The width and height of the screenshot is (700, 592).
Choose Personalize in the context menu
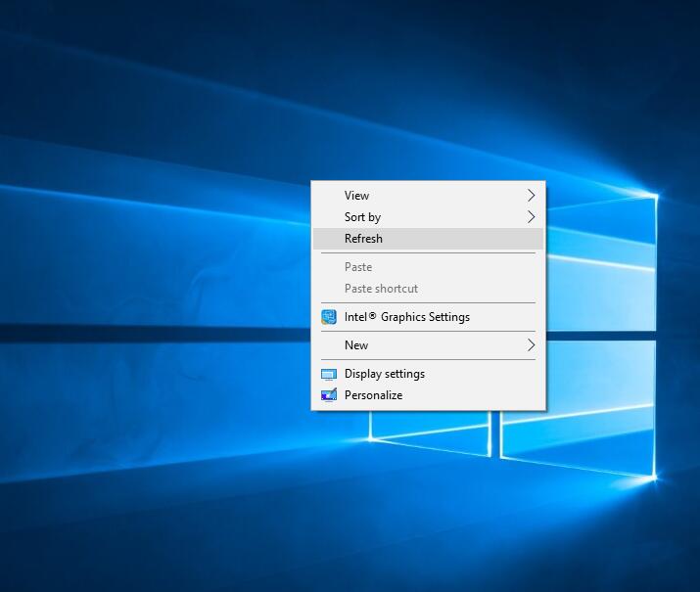coord(428,395)
